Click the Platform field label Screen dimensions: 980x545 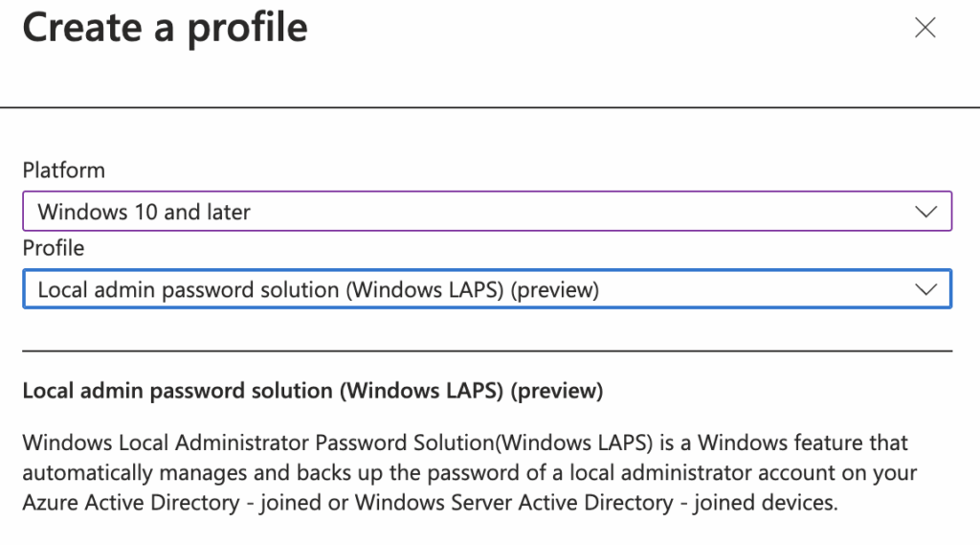63,170
